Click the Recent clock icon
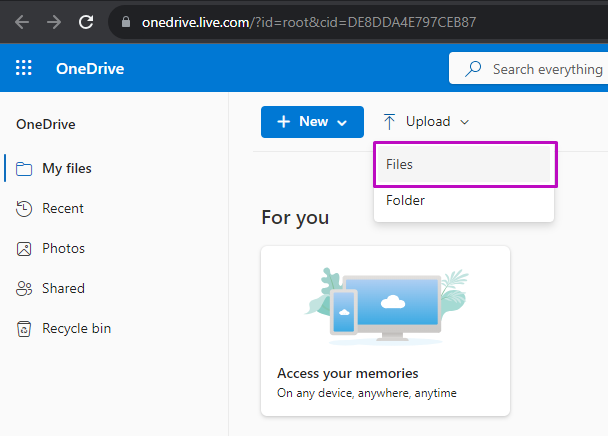 (24, 209)
